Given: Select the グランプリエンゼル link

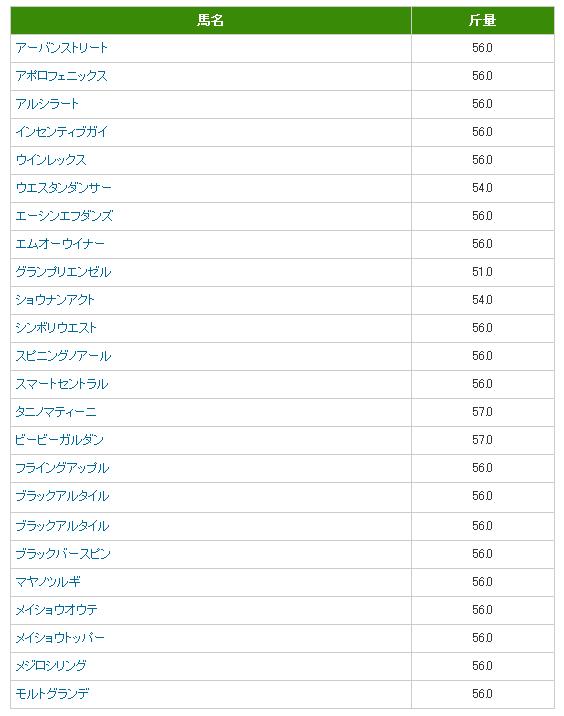Looking at the screenshot, I should [x=63, y=272].
